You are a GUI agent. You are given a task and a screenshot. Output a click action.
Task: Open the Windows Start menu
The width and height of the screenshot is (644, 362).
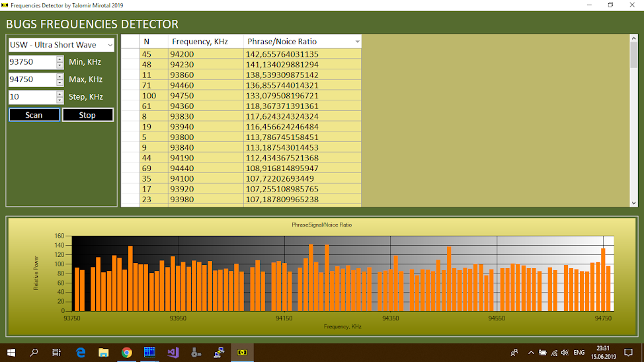[11, 353]
